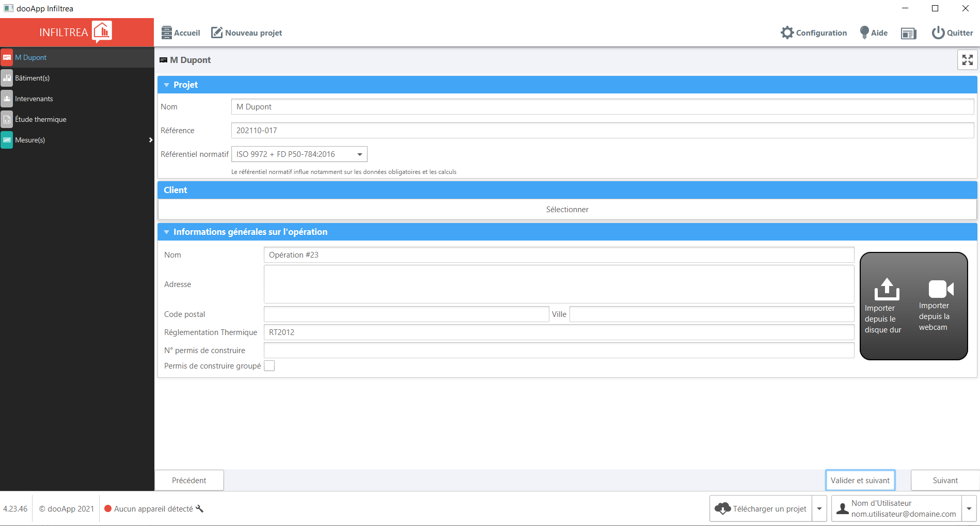Click the Accueil server icon
Screen dimensions: 980x526
[166, 33]
